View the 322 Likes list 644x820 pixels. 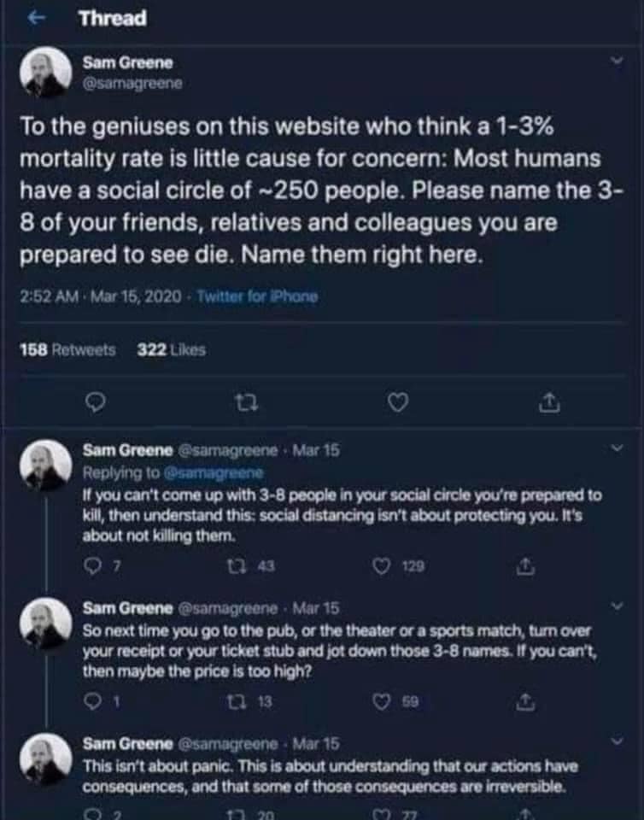(x=171, y=349)
